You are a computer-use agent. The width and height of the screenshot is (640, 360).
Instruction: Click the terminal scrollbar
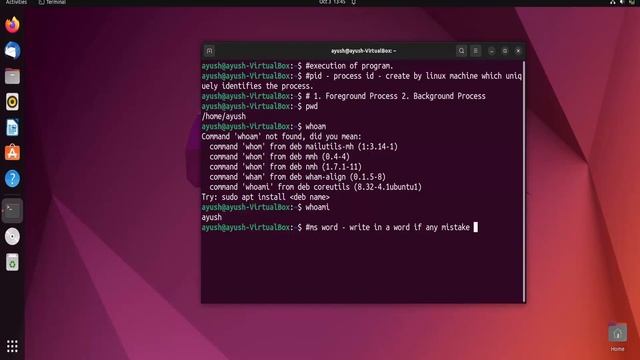[524, 181]
